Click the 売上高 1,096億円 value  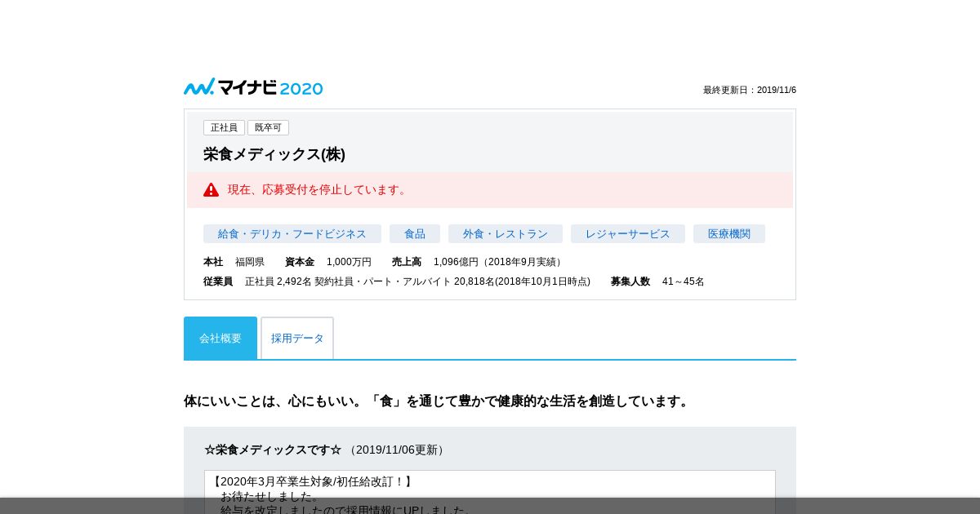pos(499,262)
